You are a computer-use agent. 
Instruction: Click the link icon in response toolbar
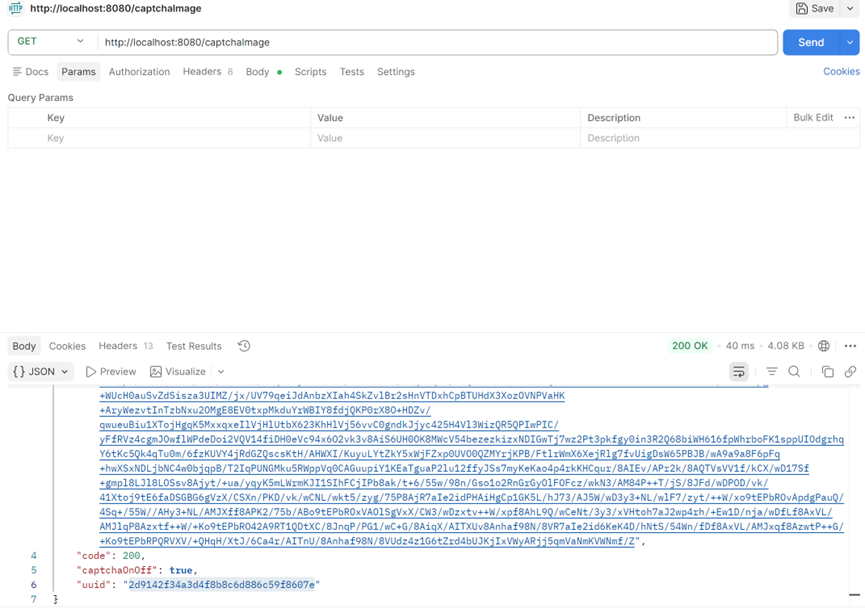pyautogui.click(x=850, y=371)
